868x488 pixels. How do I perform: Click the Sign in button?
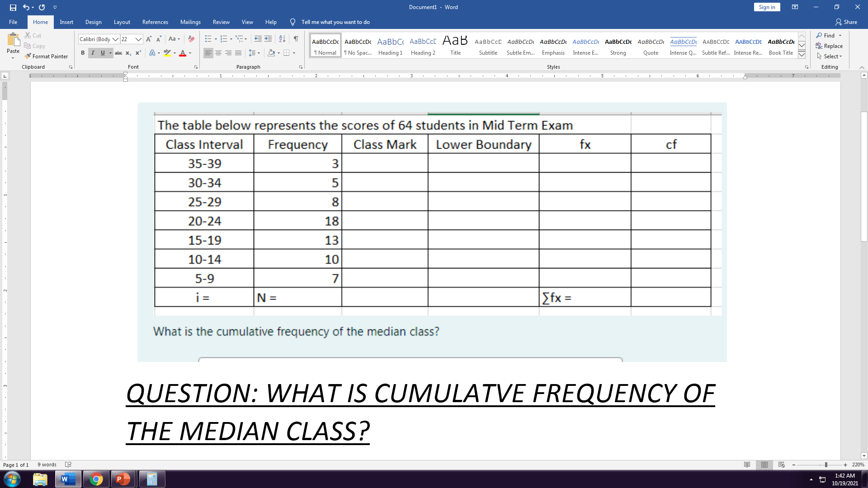coord(767,7)
